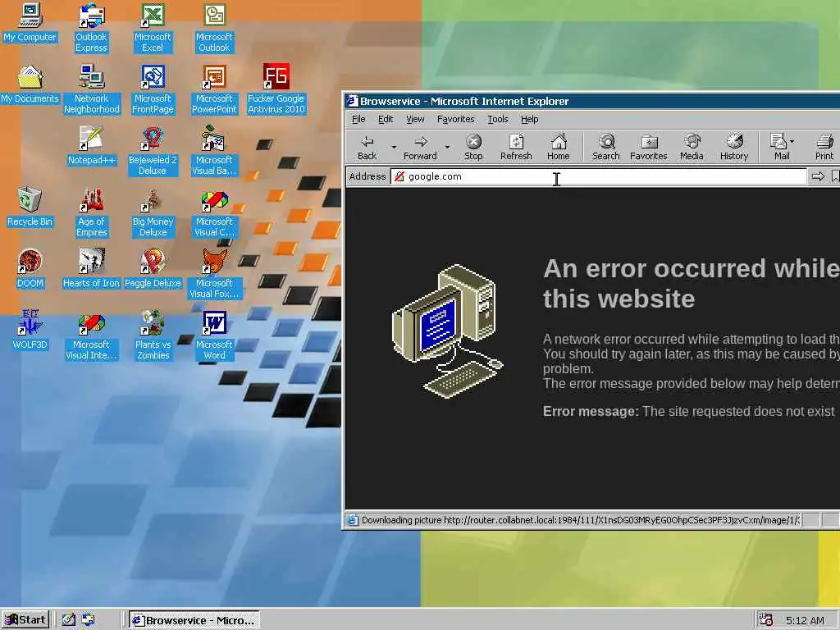
Task: Select the Microsoft Word desktop shortcut
Action: click(214, 336)
